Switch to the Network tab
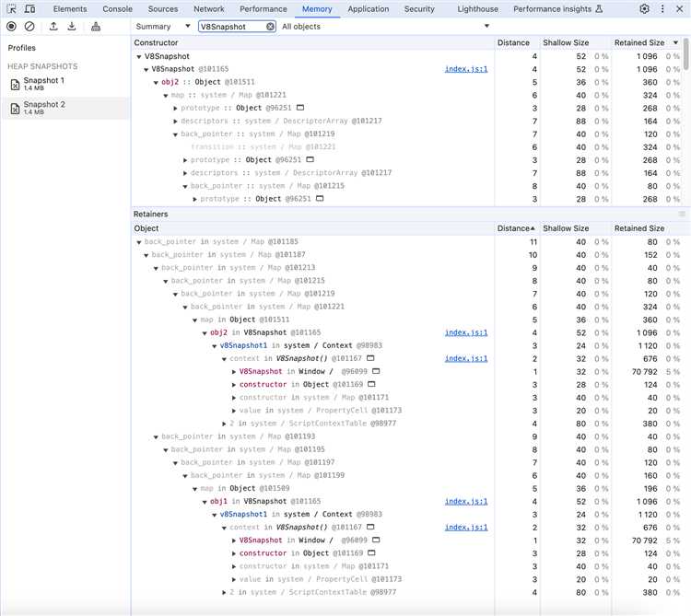Screen dimensions: 691x616 [209, 9]
